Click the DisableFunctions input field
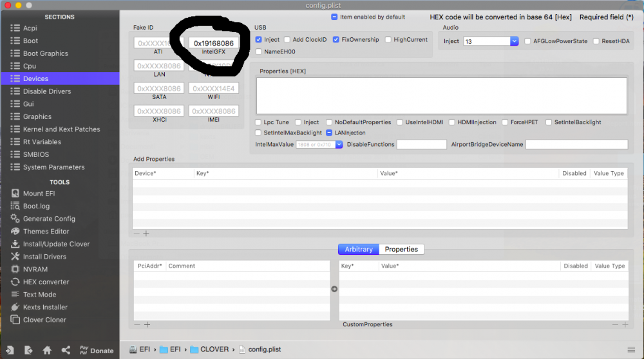This screenshot has height=359, width=644. (421, 144)
